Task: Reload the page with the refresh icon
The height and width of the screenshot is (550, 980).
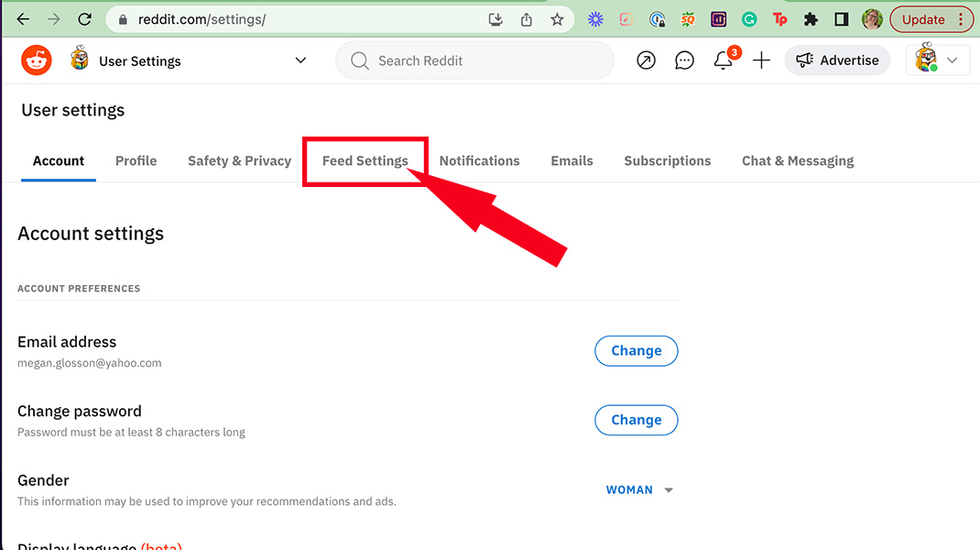Action: 85,18
